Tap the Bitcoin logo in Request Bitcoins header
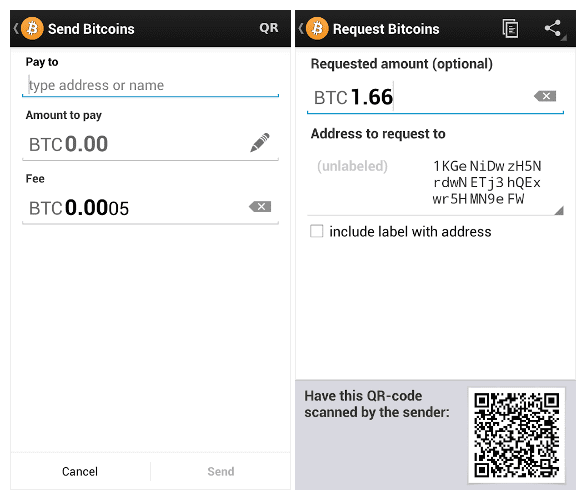The height and width of the screenshot is (497, 585). point(317,28)
